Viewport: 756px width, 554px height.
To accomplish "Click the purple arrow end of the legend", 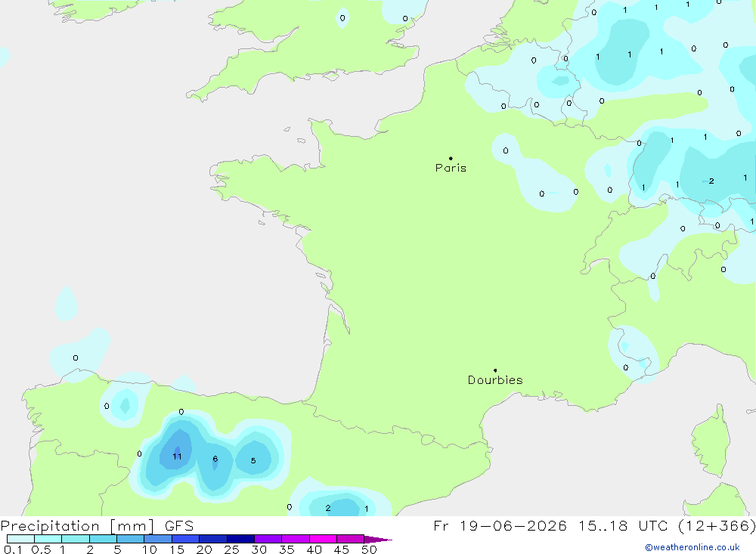I will (x=378, y=539).
